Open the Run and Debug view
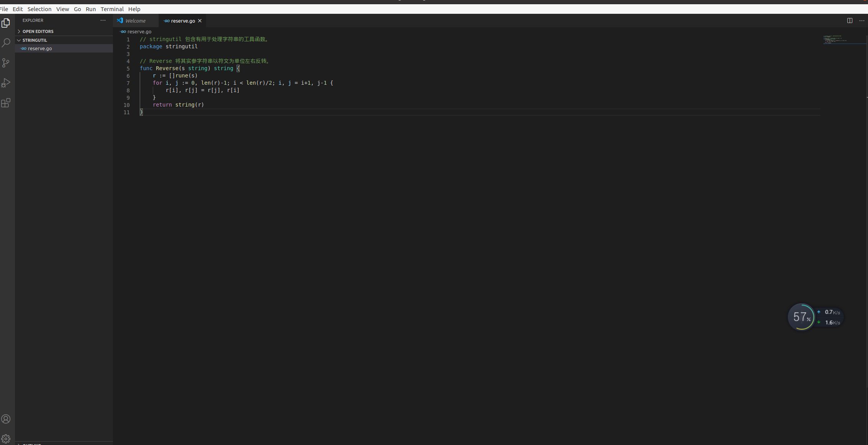Image resolution: width=868 pixels, height=445 pixels. tap(6, 83)
